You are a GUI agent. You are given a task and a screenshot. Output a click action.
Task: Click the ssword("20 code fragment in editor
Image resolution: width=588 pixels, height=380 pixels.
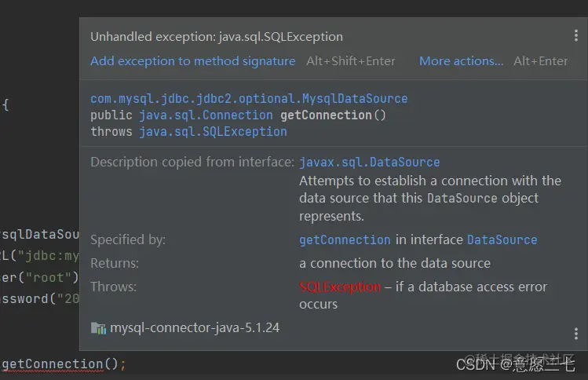[x=40, y=299]
